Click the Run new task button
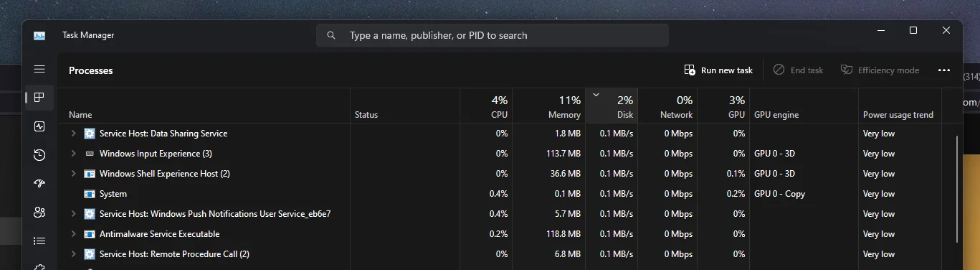The height and width of the screenshot is (270, 980). pyautogui.click(x=718, y=70)
